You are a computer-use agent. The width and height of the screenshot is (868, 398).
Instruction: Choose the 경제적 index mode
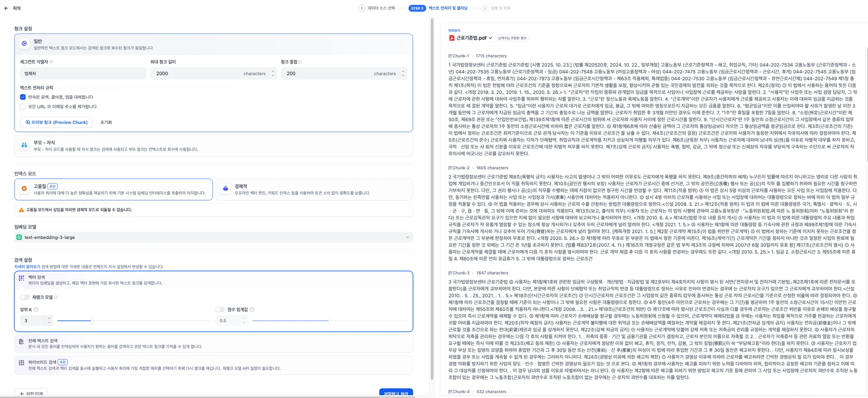[314, 190]
